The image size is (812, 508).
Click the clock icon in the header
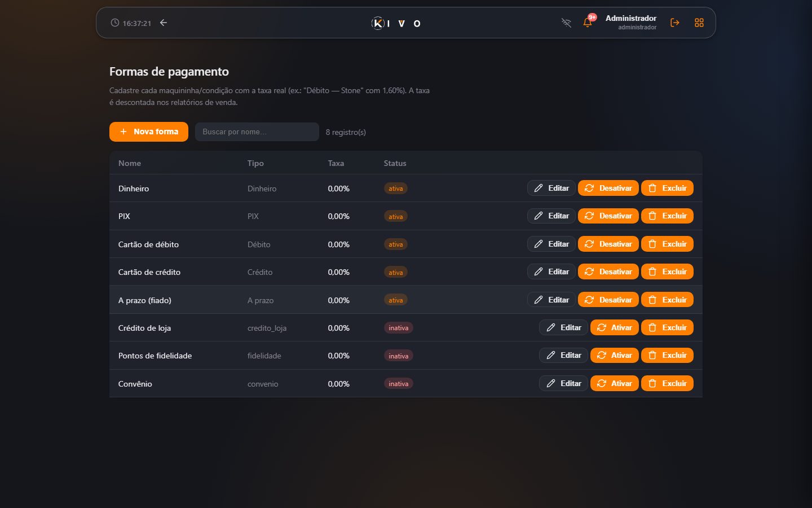115,23
